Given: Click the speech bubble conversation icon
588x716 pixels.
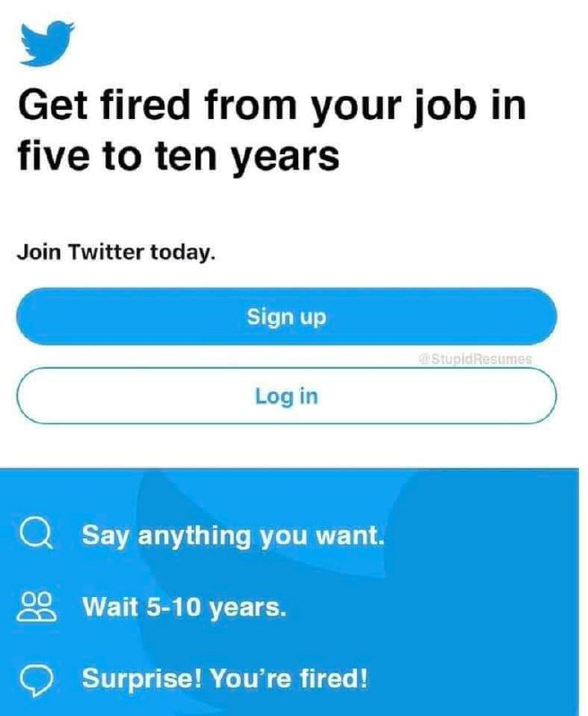Looking at the screenshot, I should [37, 679].
